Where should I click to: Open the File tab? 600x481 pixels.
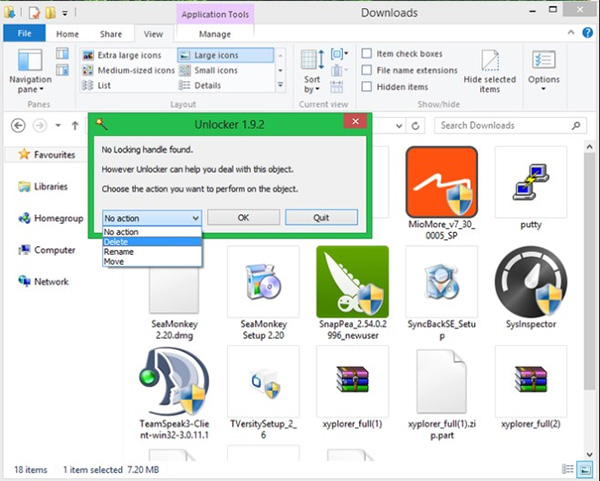coord(24,34)
